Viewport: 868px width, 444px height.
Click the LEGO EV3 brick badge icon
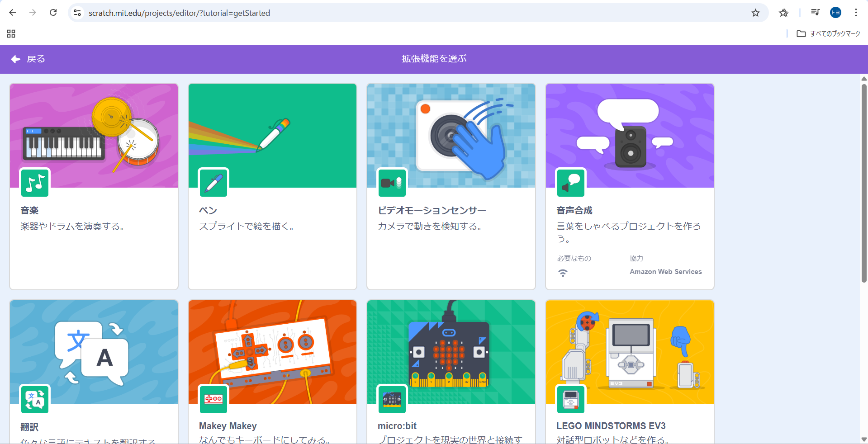570,399
